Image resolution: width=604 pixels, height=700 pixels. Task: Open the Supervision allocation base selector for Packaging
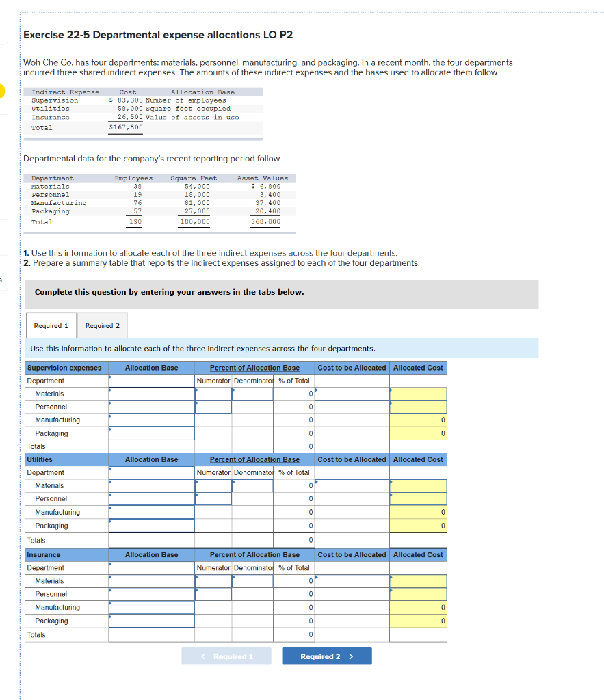(151, 433)
